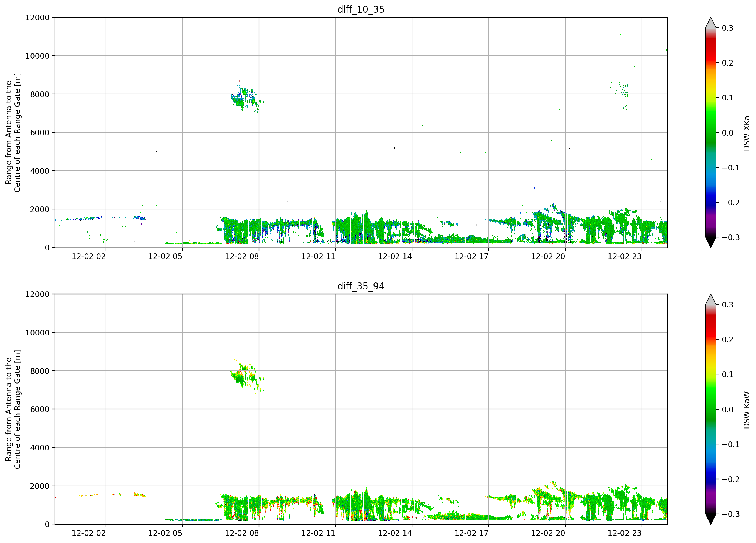
Task: Click the 2000 y-tick in diff_10_35 plot
Action: point(40,209)
